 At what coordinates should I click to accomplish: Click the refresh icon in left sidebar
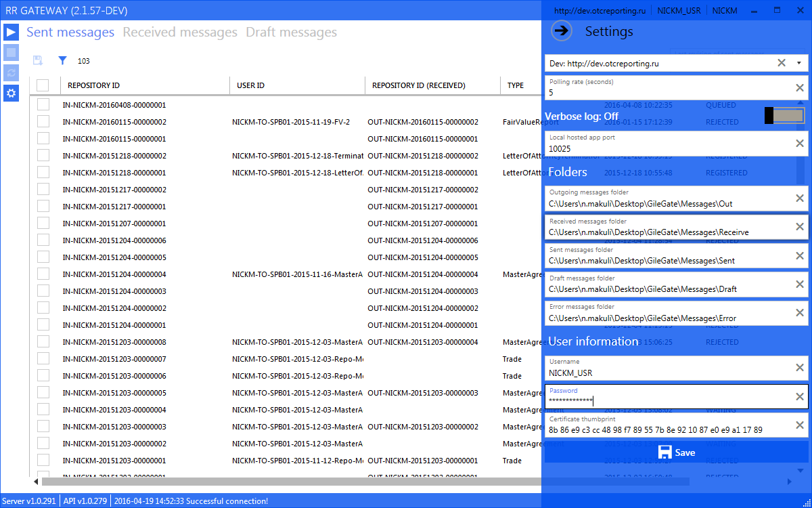tap(11, 72)
